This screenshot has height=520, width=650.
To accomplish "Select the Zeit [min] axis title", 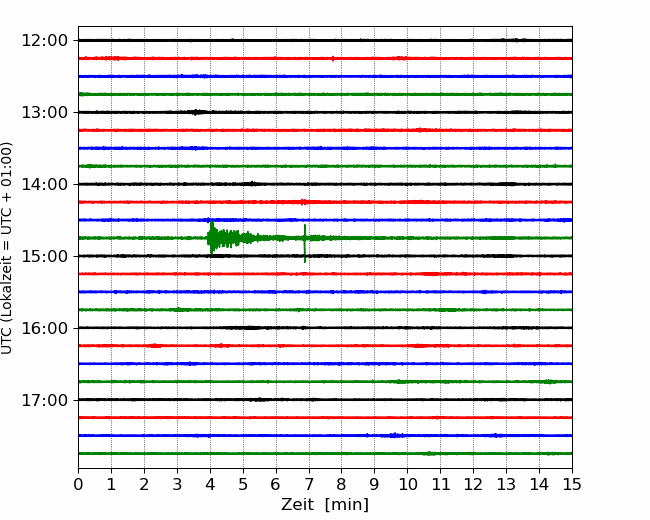I will pos(325,505).
